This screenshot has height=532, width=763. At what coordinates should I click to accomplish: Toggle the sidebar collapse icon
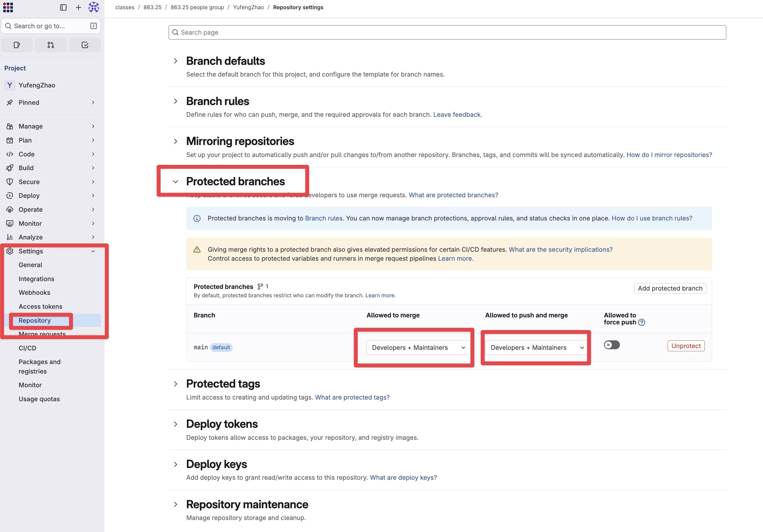pyautogui.click(x=63, y=7)
